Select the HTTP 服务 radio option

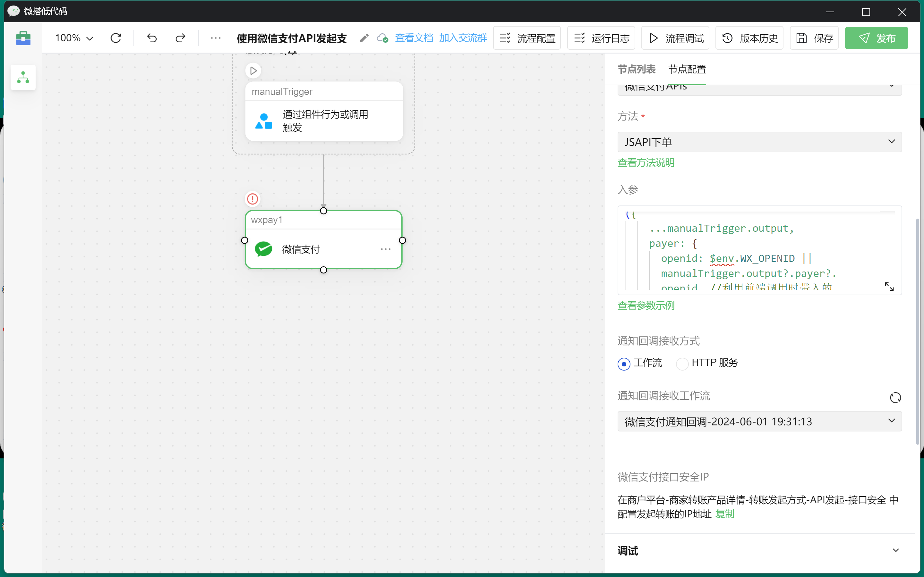click(682, 364)
